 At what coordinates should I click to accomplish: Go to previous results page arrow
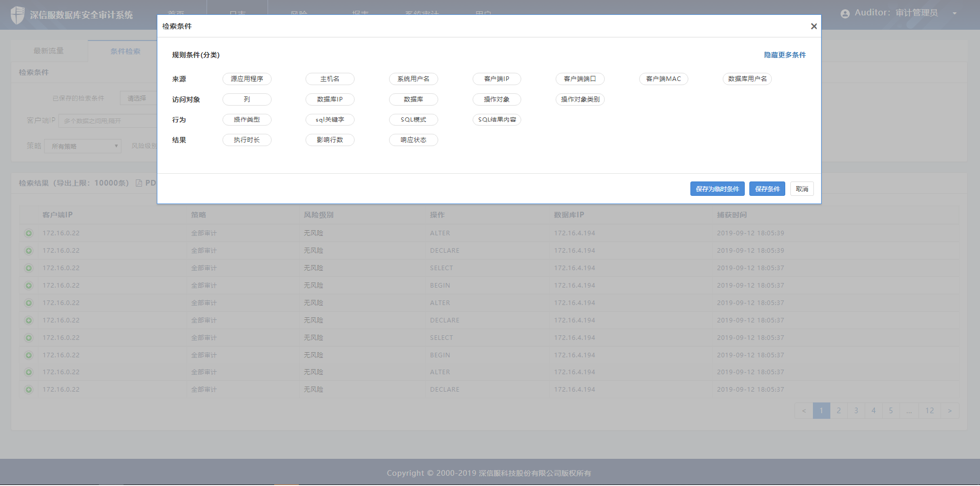click(x=804, y=411)
